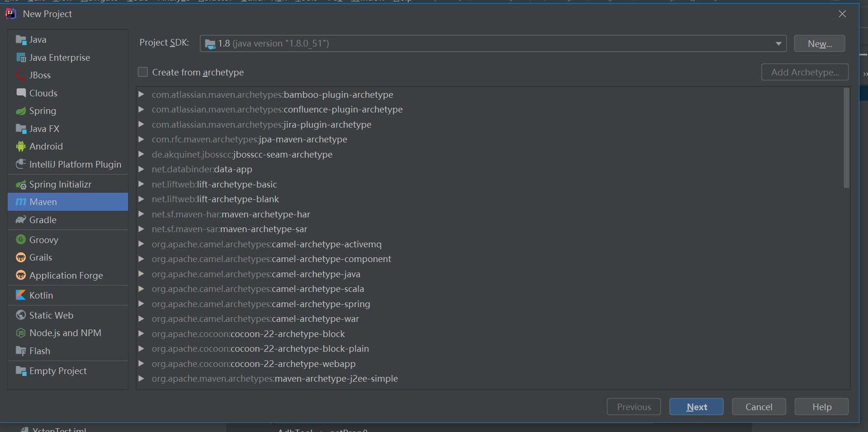Click the Next button
868x432 pixels.
tap(696, 407)
